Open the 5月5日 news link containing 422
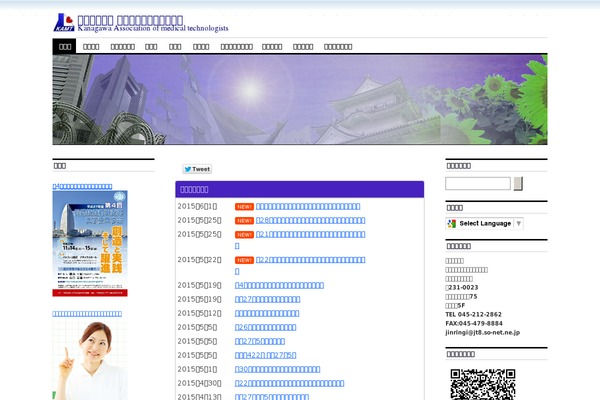 point(266,355)
